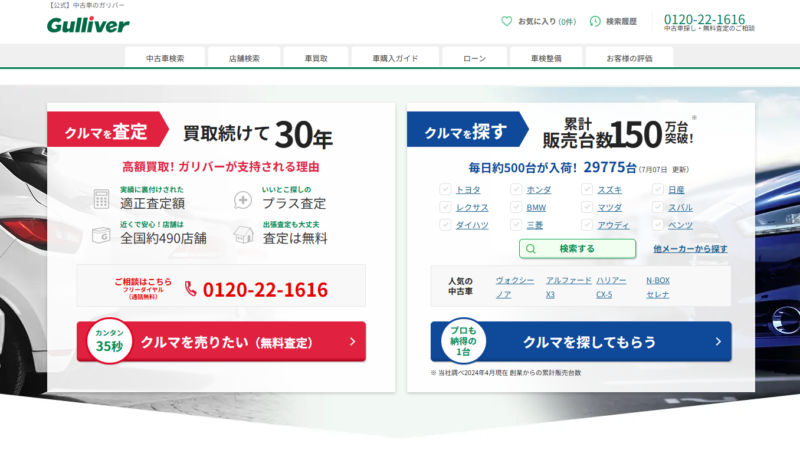Open the 店舗検索 tab
Image resolution: width=800 pixels, height=450 pixels.
pyautogui.click(x=244, y=58)
